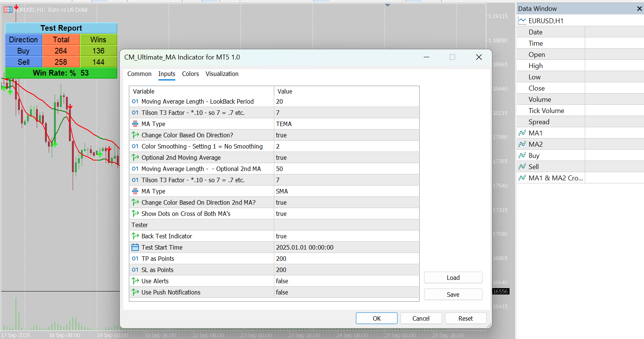The image size is (644, 339).
Task: Select the Time row in Data Window
Action: coord(580,43)
